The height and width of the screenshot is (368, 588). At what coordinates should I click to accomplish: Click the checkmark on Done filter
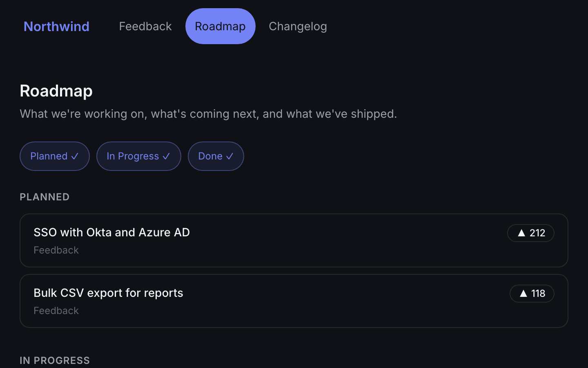coord(229,156)
